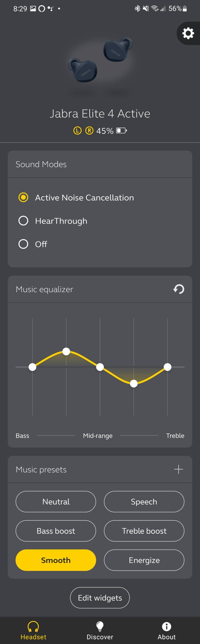Tap the Headset headphones icon in bottom bar
The height and width of the screenshot is (644, 200).
33,626
